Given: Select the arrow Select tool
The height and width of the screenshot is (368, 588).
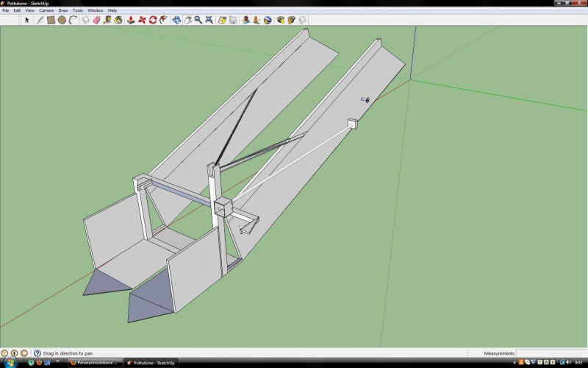Looking at the screenshot, I should pyautogui.click(x=27, y=20).
